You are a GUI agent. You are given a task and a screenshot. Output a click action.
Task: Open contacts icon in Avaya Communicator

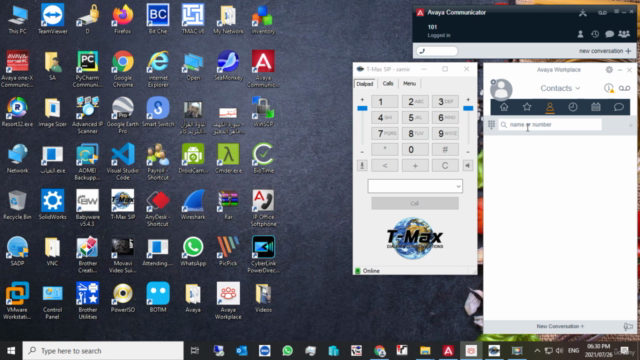580,34
